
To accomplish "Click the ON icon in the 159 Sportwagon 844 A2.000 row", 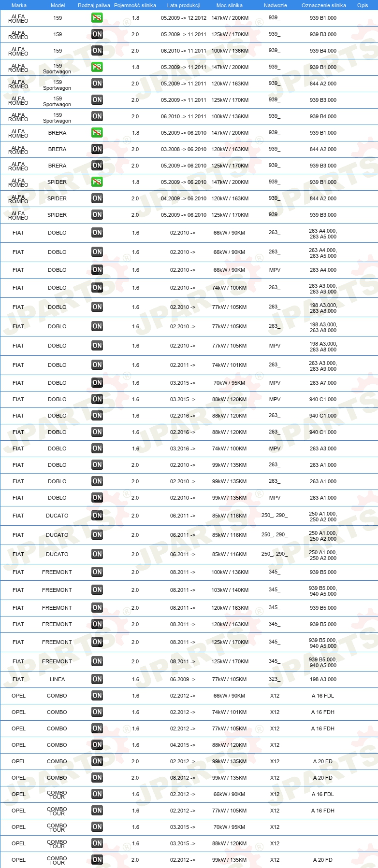I will click(x=97, y=84).
